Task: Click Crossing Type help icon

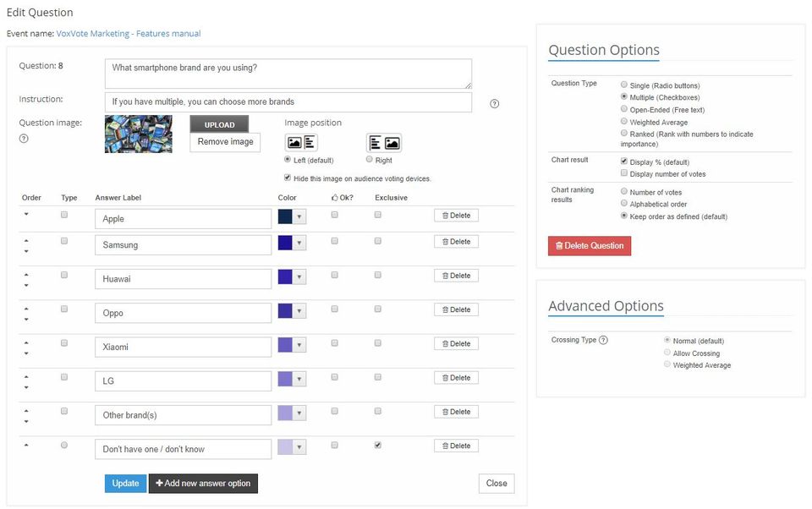Action: click(x=603, y=340)
